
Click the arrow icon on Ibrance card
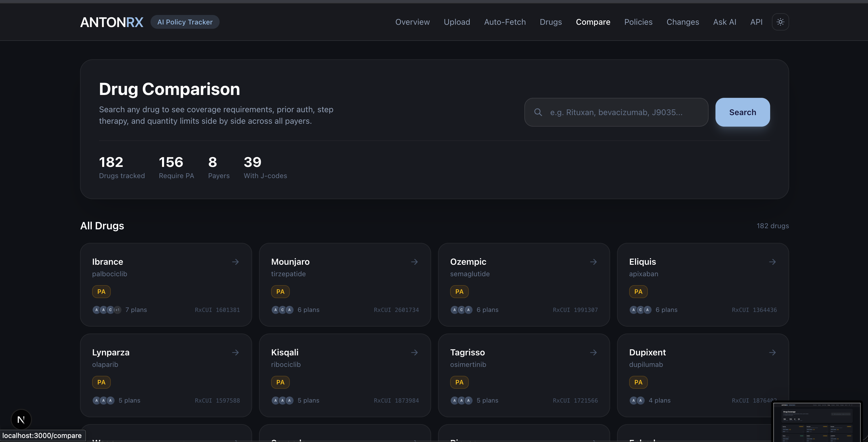235,262
